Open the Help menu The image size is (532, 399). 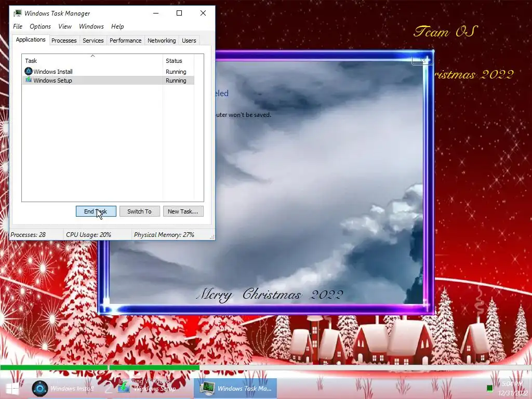point(117,26)
